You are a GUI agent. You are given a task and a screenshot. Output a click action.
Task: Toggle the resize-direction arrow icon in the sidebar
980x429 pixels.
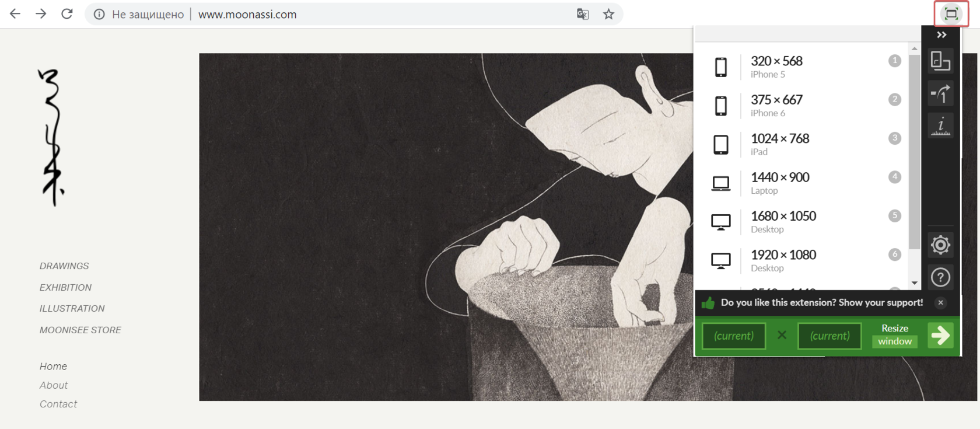click(x=940, y=93)
